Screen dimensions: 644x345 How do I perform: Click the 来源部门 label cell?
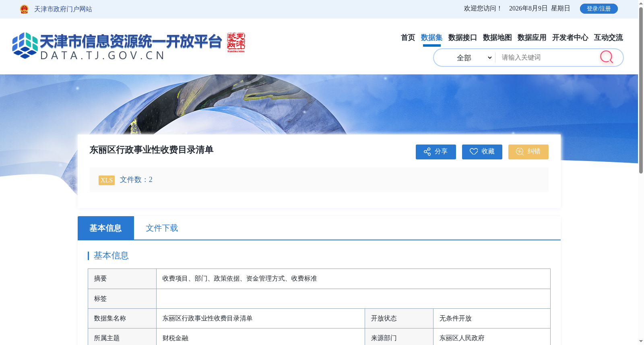click(399, 337)
